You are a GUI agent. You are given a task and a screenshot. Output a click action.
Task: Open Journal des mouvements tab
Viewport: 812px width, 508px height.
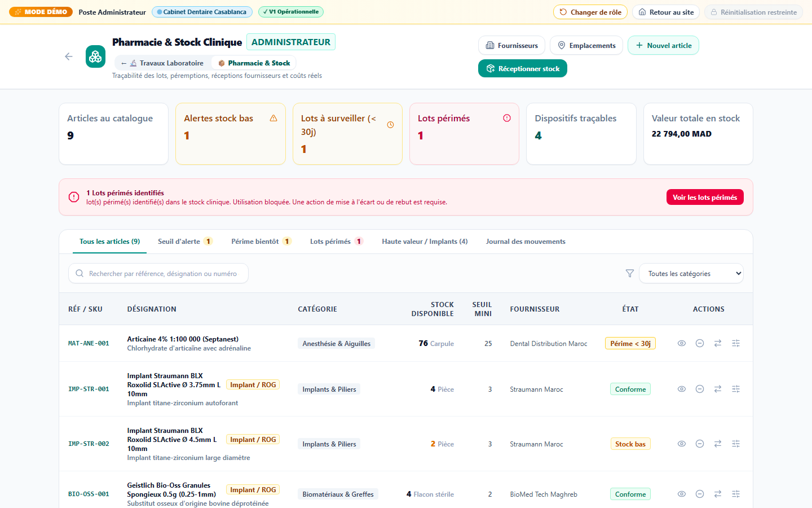(526, 242)
